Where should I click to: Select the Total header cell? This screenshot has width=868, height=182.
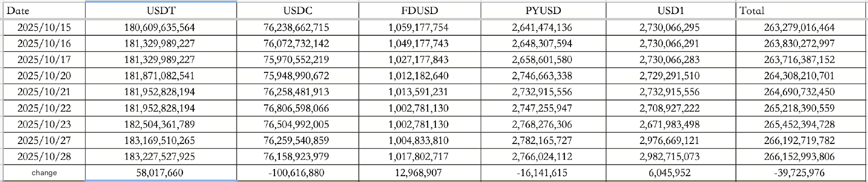(x=800, y=10)
